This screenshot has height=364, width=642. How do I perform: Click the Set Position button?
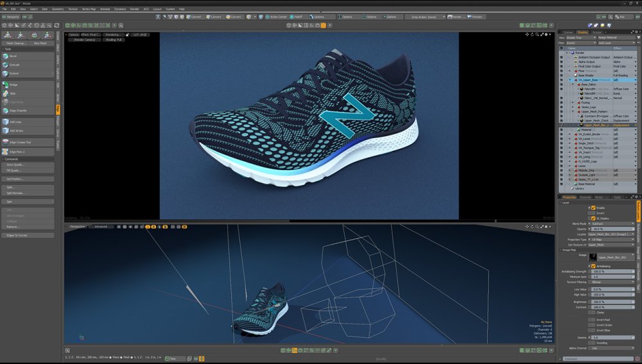click(x=28, y=179)
